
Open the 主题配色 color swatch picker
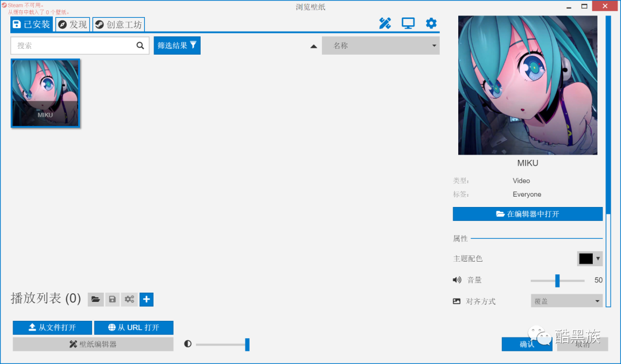590,259
